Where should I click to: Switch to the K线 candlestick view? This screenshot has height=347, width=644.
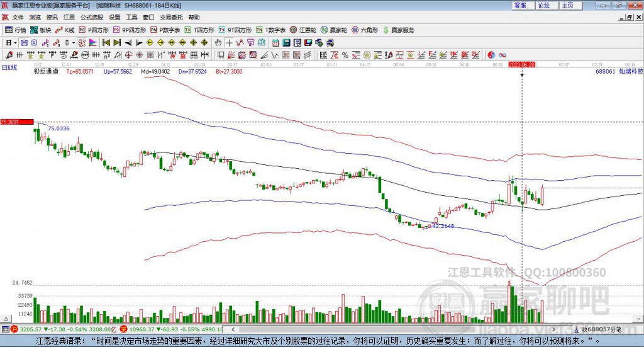click(x=65, y=30)
